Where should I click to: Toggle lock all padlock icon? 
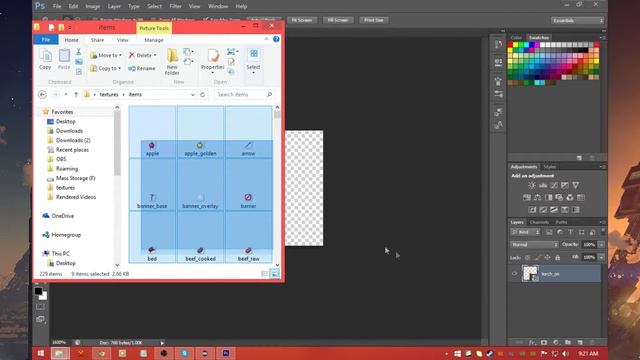[x=558, y=258]
